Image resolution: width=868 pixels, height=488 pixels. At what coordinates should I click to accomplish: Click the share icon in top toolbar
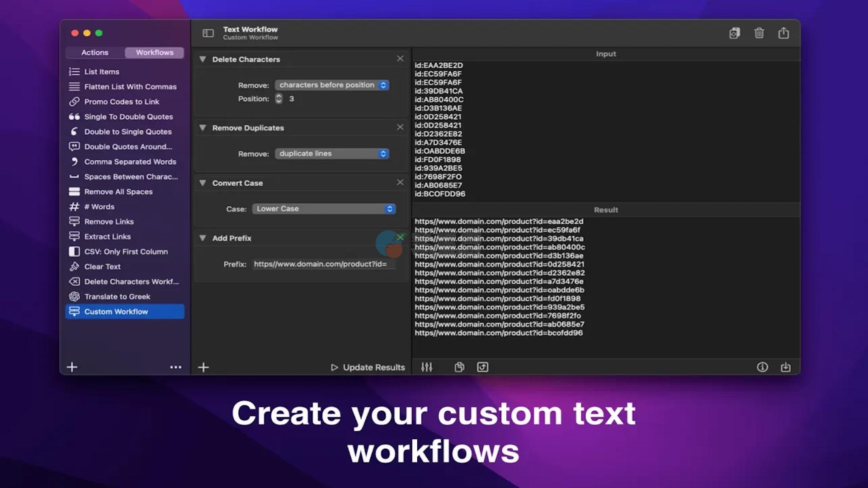click(x=783, y=33)
